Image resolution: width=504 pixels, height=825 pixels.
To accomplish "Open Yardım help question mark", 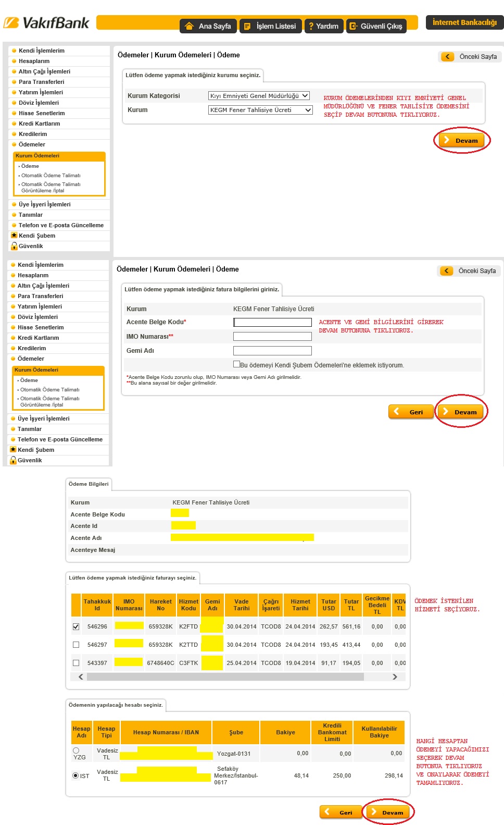I will click(x=311, y=26).
